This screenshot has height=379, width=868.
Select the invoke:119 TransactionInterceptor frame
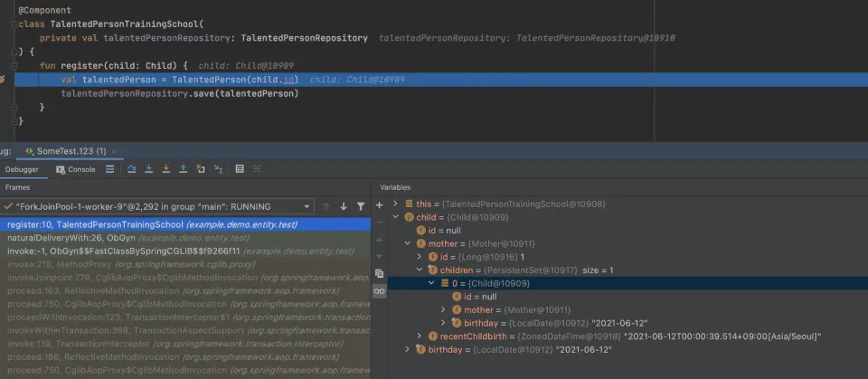[184, 344]
